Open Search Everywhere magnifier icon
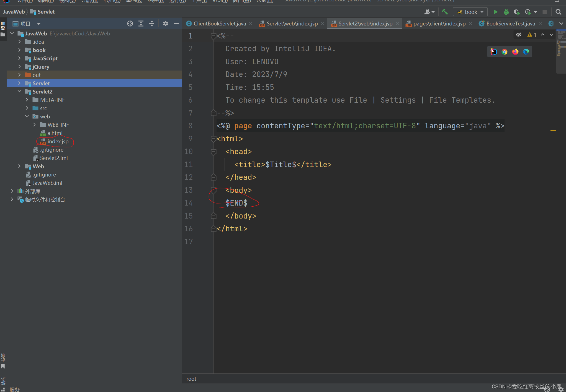 pyautogui.click(x=558, y=12)
